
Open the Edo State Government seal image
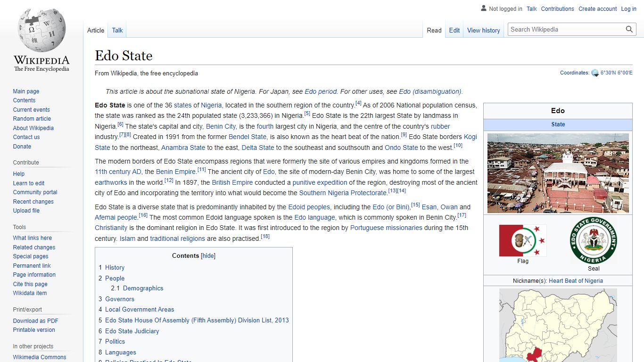pos(594,240)
